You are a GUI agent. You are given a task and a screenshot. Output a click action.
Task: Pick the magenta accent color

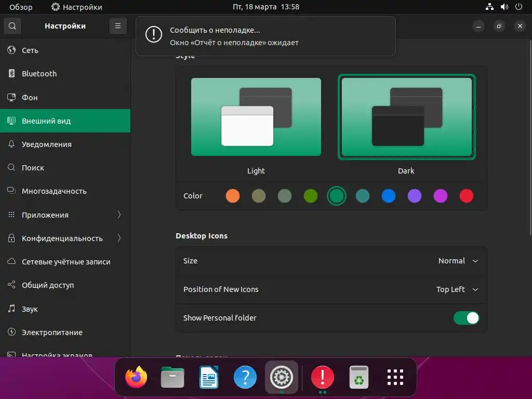coord(441,196)
